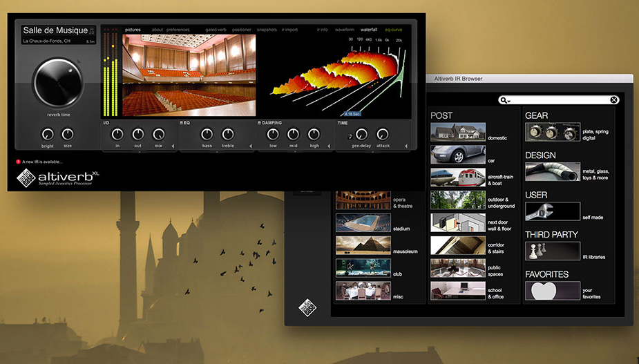Click the EQ bass knob
Screen dimensions: 639x364
(207, 134)
